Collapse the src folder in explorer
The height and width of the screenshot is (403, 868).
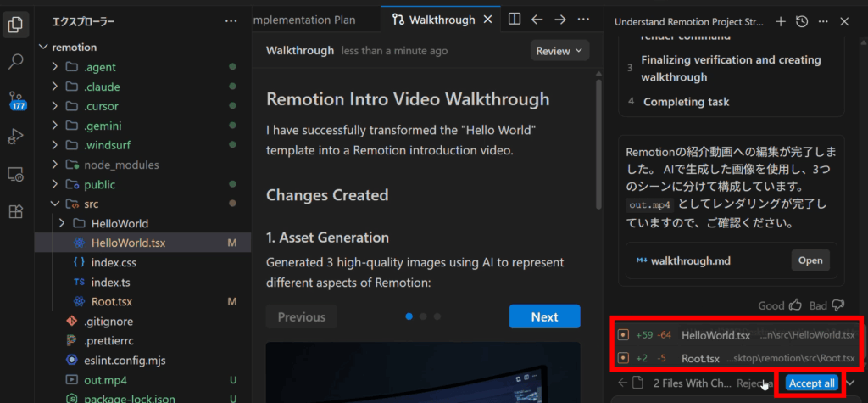56,204
